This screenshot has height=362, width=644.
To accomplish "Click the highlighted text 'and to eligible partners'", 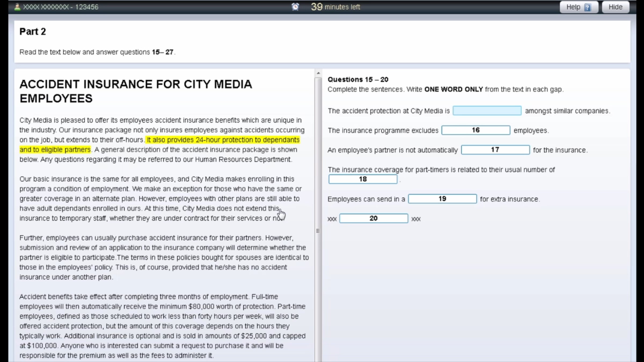I will click(55, 150).
